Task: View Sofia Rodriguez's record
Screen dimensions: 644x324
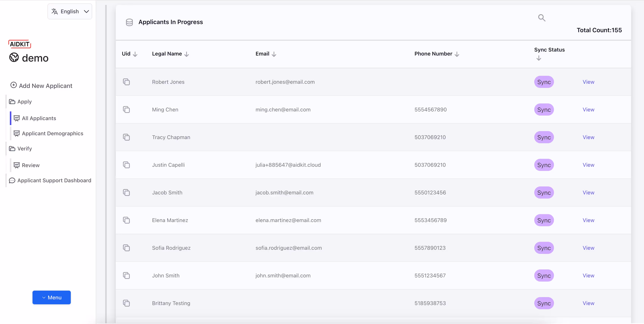Action: (589, 248)
